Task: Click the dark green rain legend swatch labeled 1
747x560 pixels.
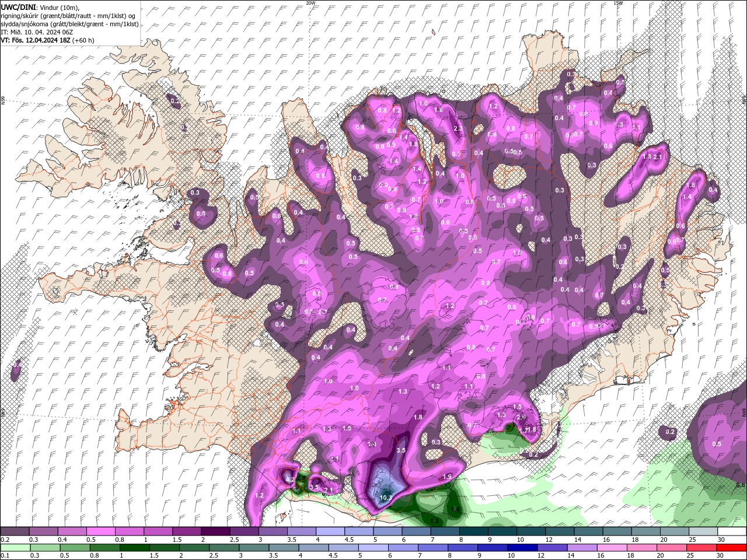Action: coord(134,548)
